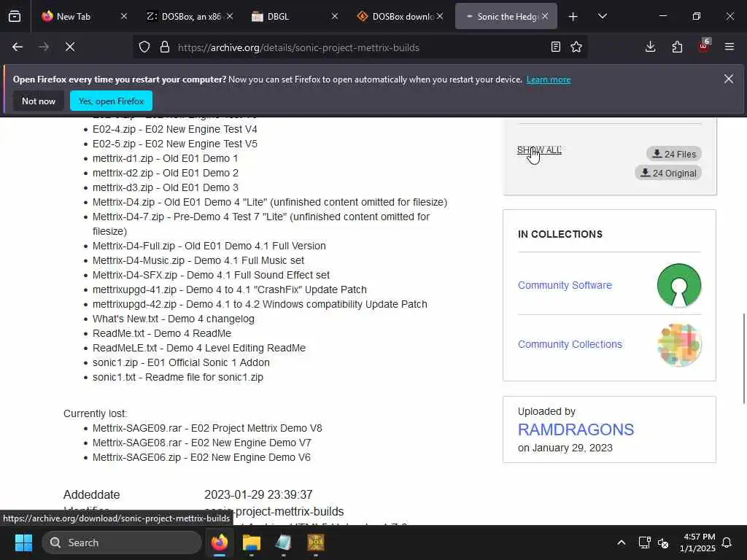Image resolution: width=747 pixels, height=560 pixels.
Task: Open uploader RAMDRAGONS profile link
Action: (576, 429)
